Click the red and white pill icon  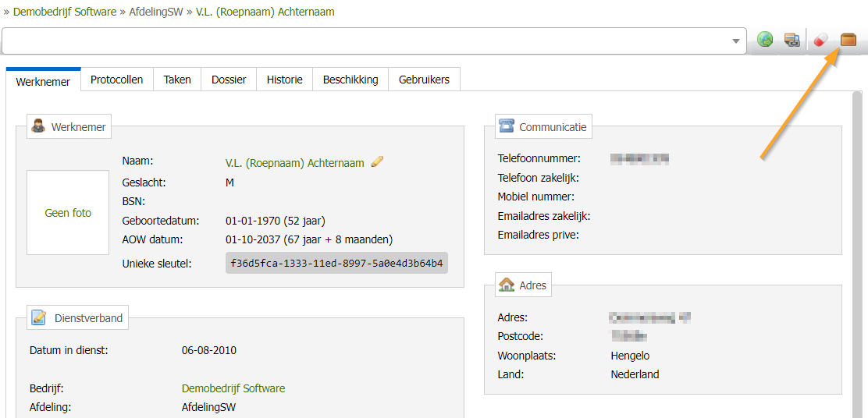coord(821,40)
